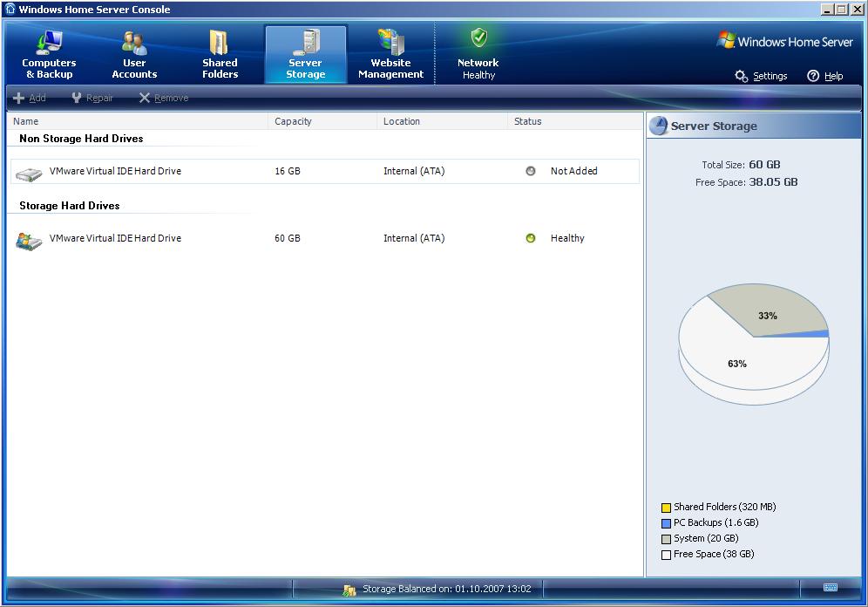
Task: Click the Network Healthy shield icon
Action: (x=478, y=38)
